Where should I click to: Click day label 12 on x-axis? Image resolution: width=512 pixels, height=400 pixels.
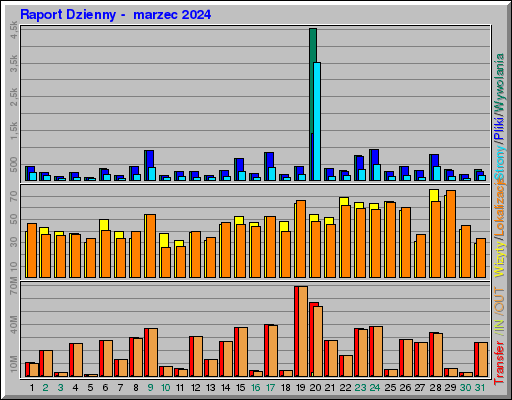[195, 388]
